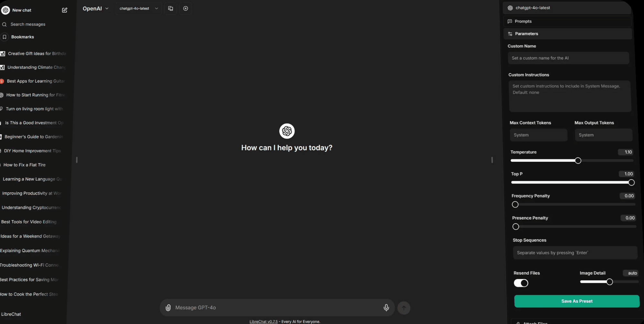Click Save As Preset button

pyautogui.click(x=577, y=301)
